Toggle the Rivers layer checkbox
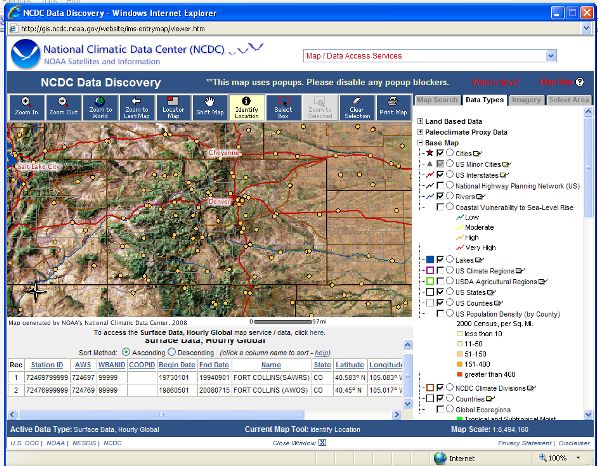Viewport: 598px width, 466px height. pos(440,196)
